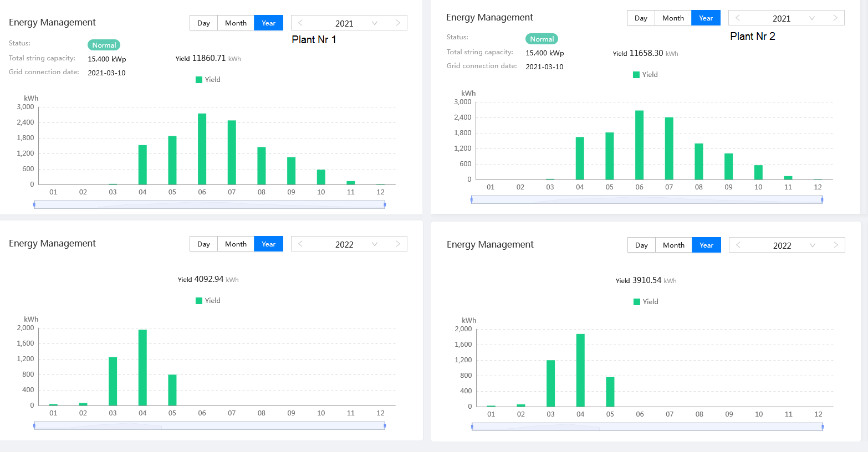
Task: Click previous year arrow in bottom-right 2022 panel
Action: tap(738, 245)
